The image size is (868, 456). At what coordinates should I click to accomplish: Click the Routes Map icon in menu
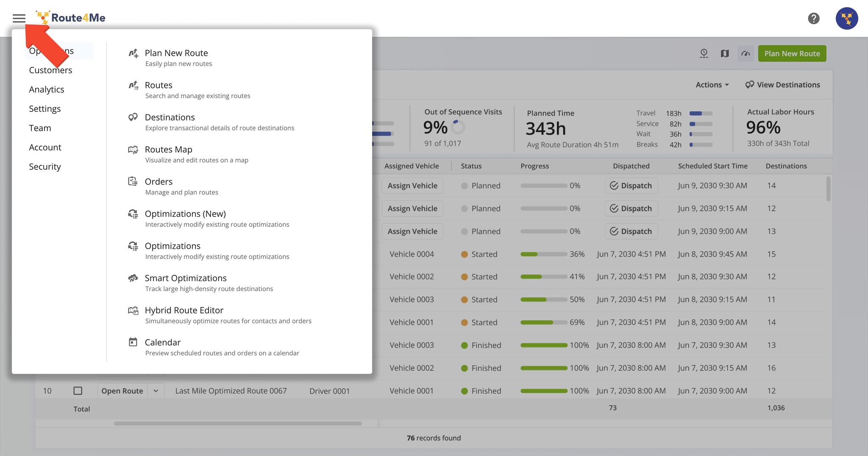(133, 150)
